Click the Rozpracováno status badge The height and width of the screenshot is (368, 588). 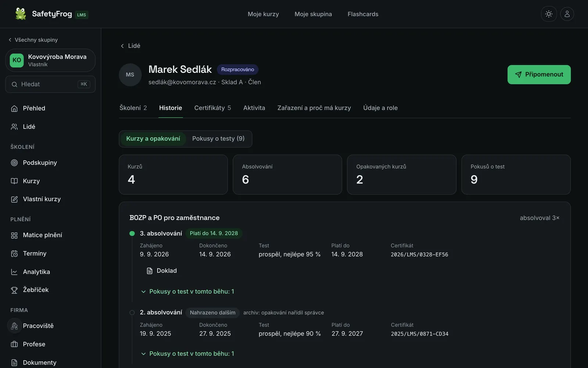pos(237,70)
